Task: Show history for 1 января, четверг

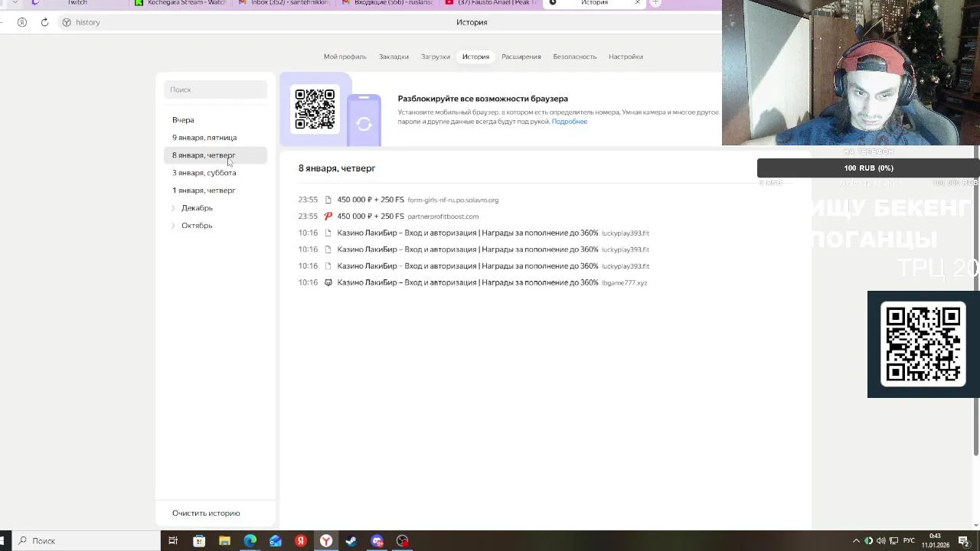Action: coord(204,191)
